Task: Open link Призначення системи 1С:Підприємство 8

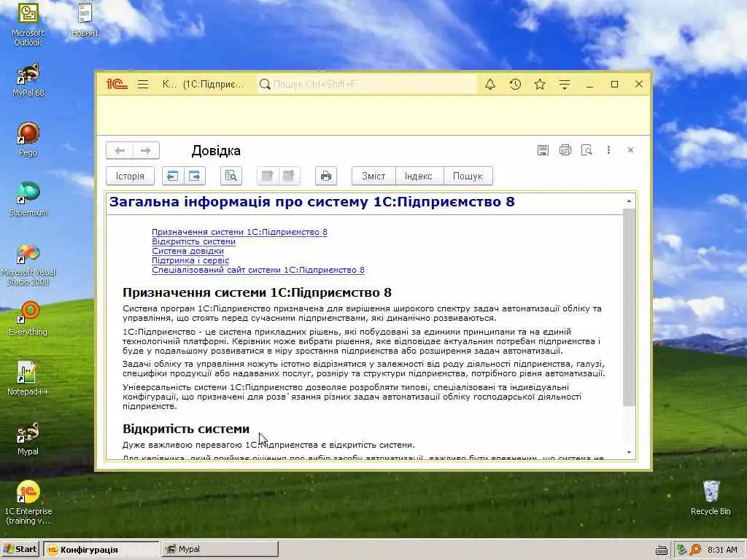Action: [239, 232]
